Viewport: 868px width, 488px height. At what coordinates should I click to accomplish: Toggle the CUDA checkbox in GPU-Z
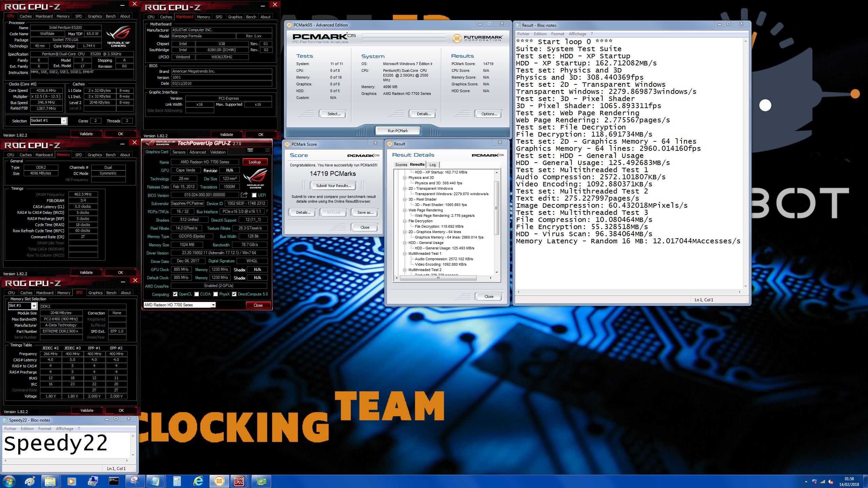tap(196, 294)
